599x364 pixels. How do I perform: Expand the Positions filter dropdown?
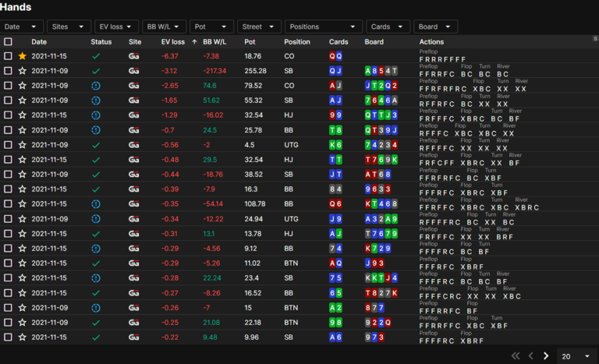pyautogui.click(x=323, y=27)
